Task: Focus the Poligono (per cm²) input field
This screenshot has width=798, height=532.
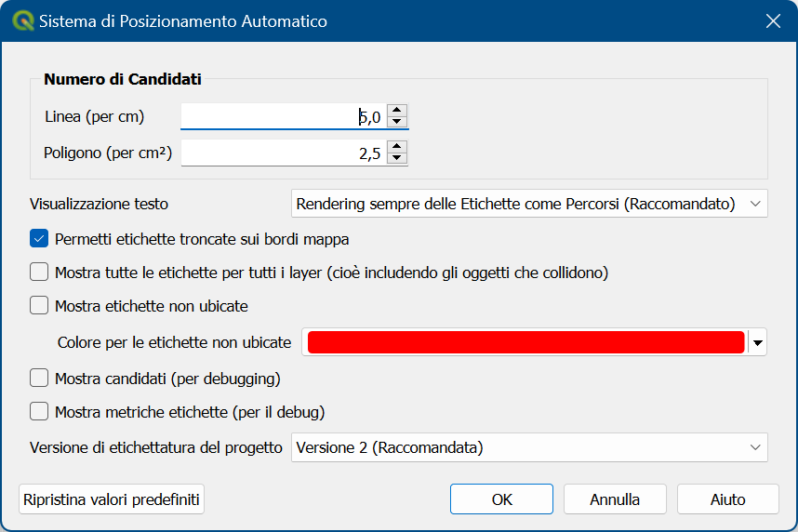Action: (x=284, y=153)
